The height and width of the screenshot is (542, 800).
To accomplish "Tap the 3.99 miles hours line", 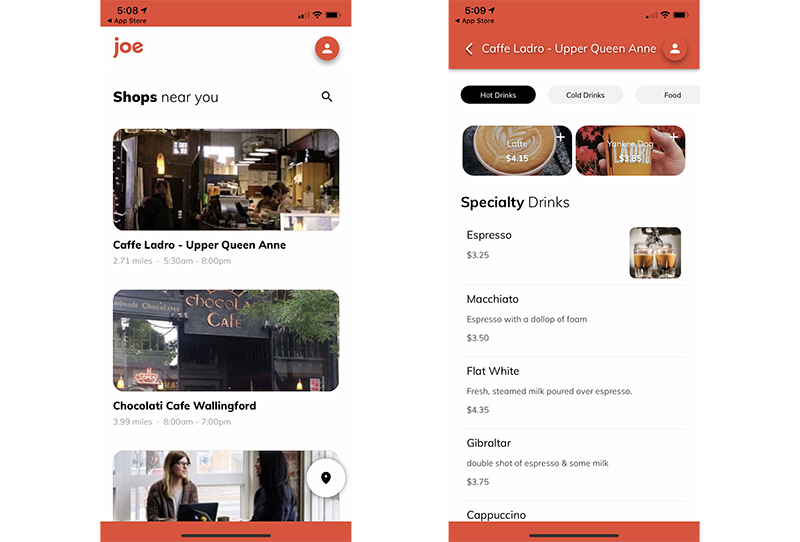I will coord(172,422).
